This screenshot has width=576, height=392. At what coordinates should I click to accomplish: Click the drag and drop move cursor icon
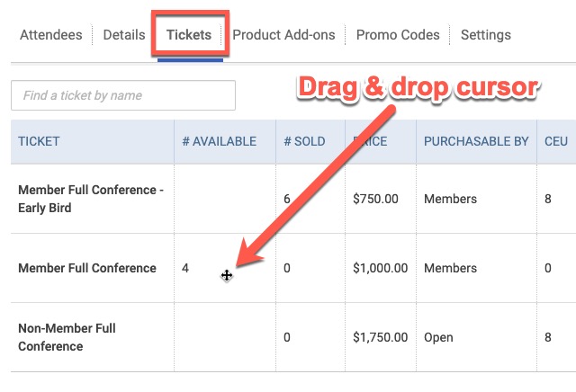tap(227, 275)
